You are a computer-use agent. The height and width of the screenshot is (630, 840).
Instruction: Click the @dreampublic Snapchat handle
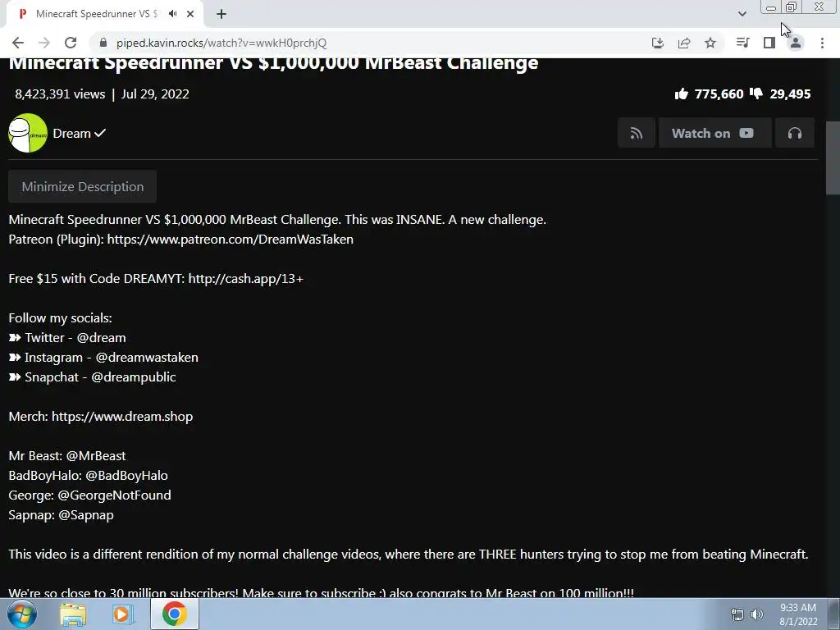134,377
